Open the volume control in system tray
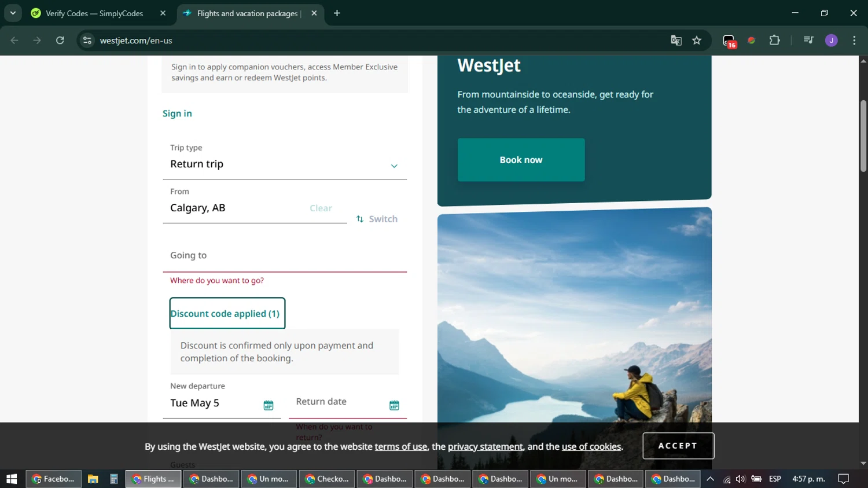Image resolution: width=868 pixels, height=488 pixels. point(741,479)
